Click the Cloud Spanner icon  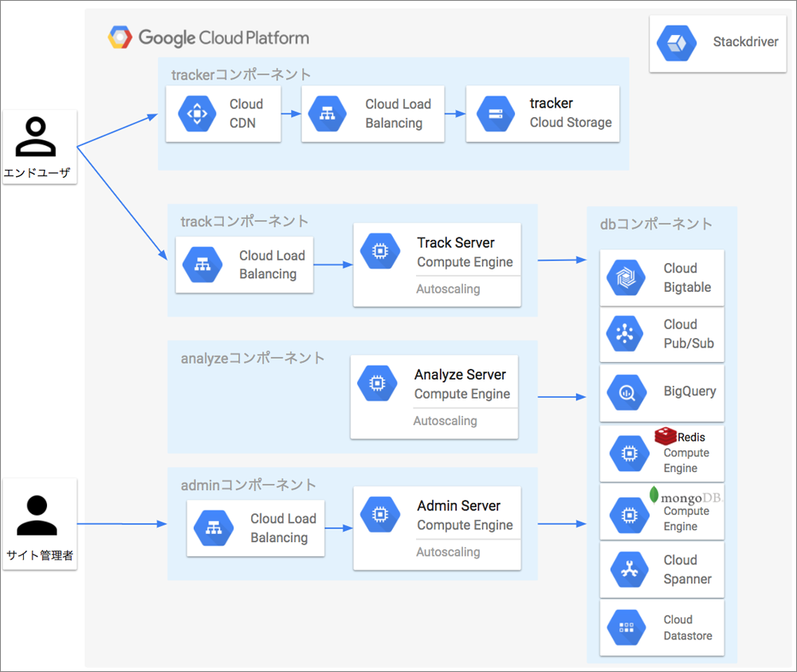(630, 570)
